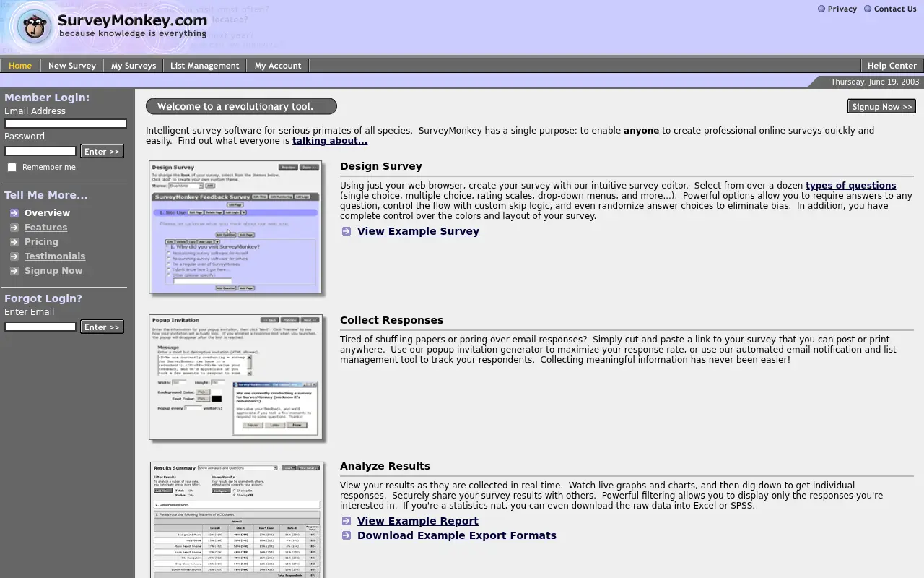924x578 pixels.
Task: Toggle the Remember me checkbox
Action: [x=12, y=168]
